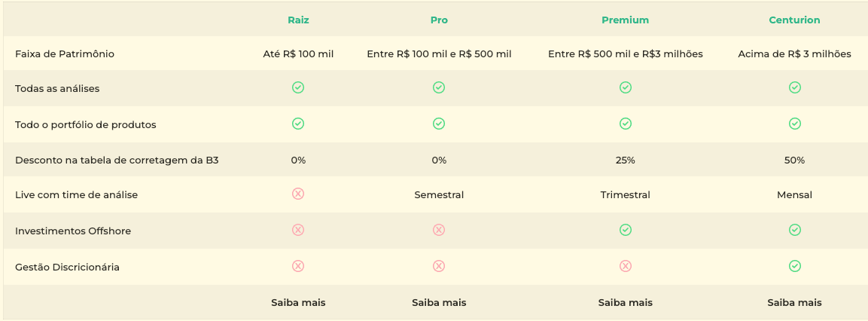Viewport: 868px width, 321px height.
Task: Click Centurion check for Todas as análises
Action: point(794,87)
